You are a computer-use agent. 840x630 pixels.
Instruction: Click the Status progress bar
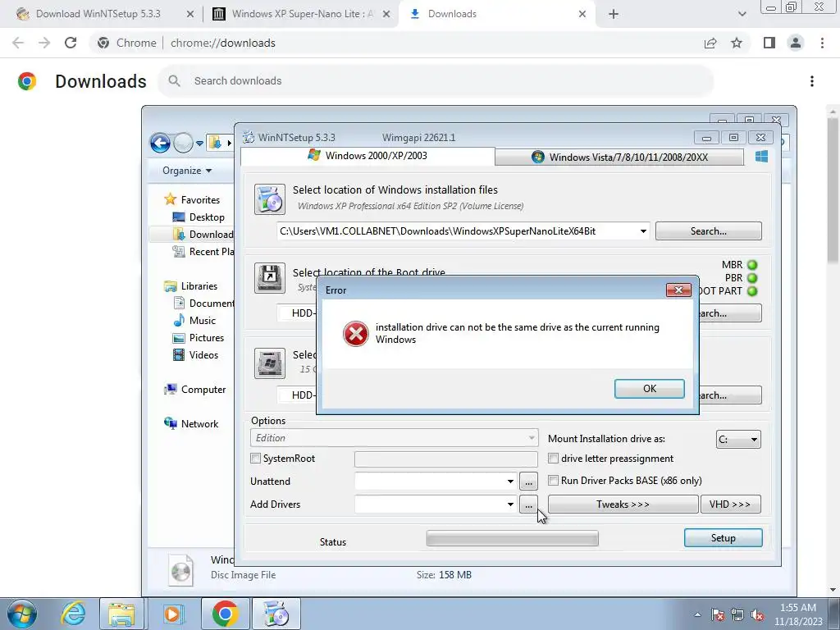pyautogui.click(x=512, y=538)
